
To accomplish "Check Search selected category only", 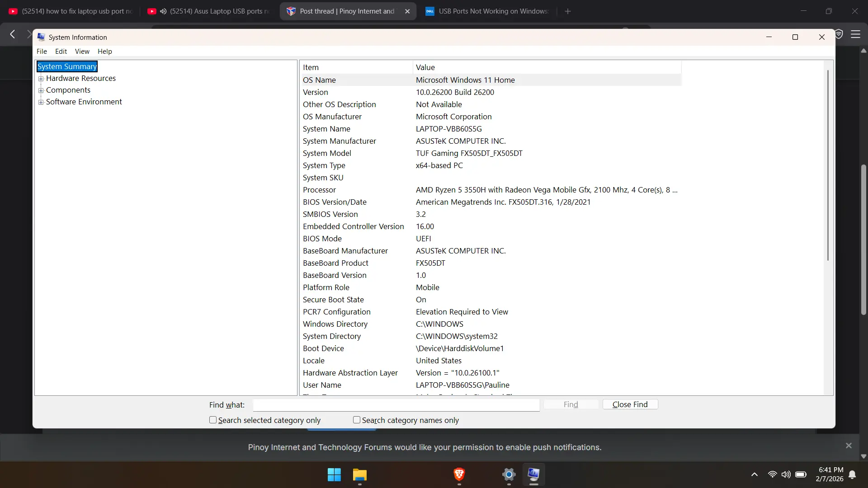I will (x=213, y=420).
